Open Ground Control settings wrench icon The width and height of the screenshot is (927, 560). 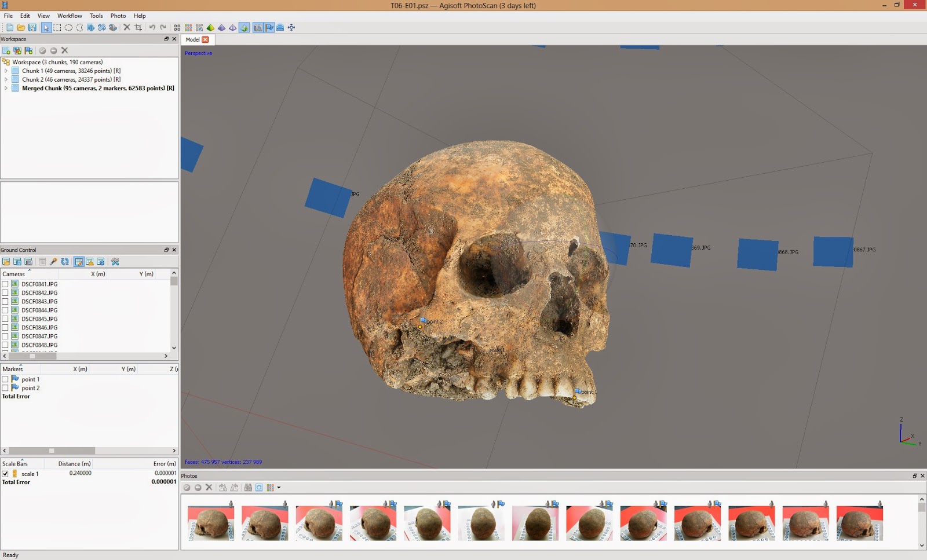coord(115,262)
